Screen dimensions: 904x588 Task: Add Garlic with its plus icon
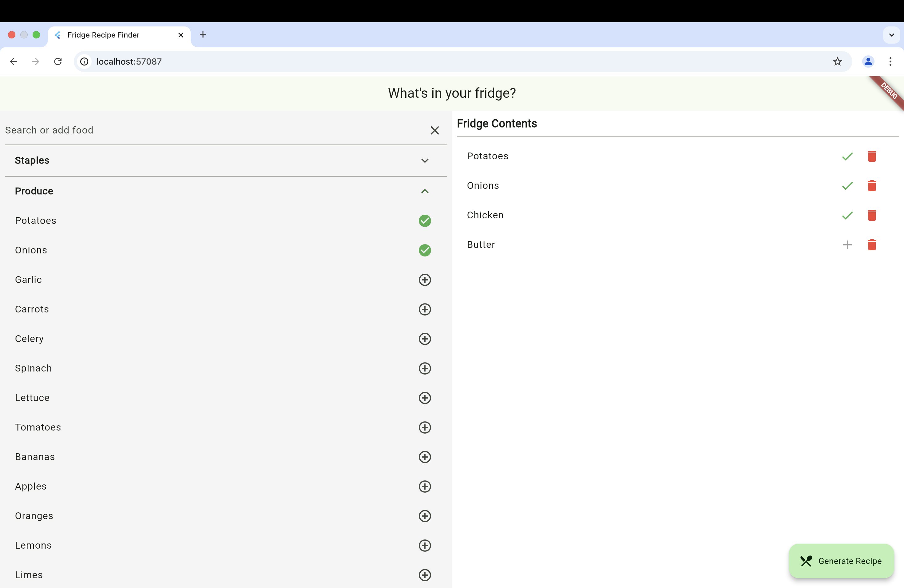425,280
